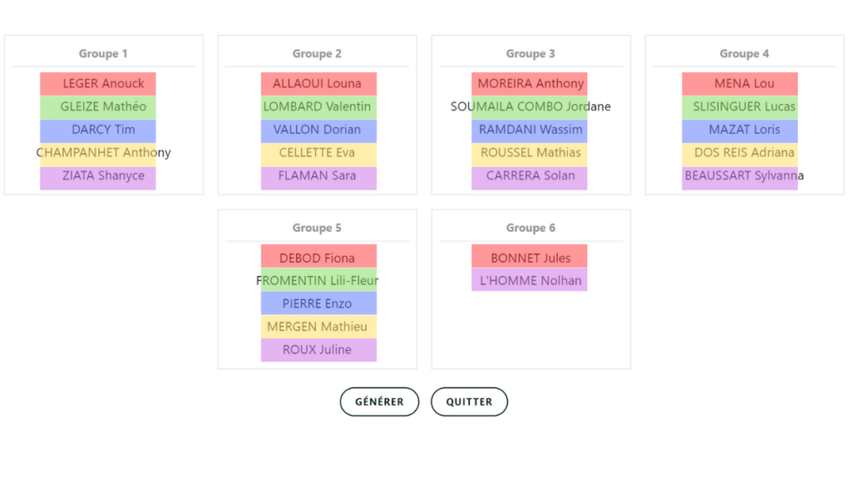Select RAMDANI Wassim in Groupe 3
Screen dimensions: 868x488
tap(530, 130)
